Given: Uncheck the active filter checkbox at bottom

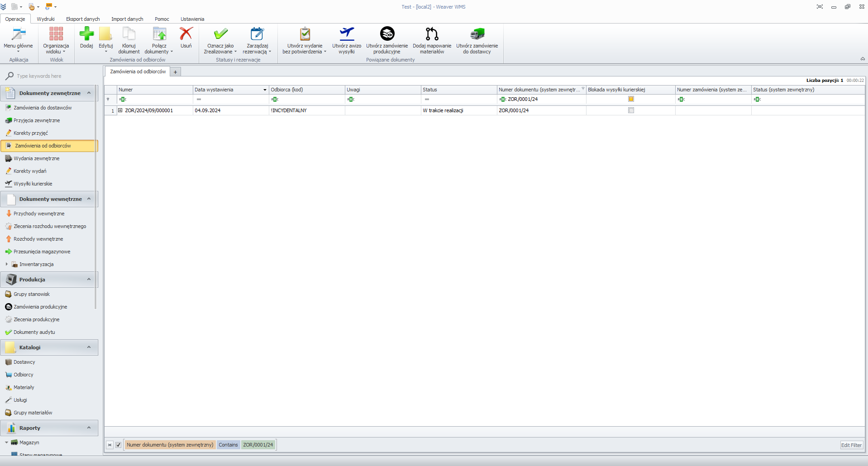Looking at the screenshot, I should coord(119,445).
